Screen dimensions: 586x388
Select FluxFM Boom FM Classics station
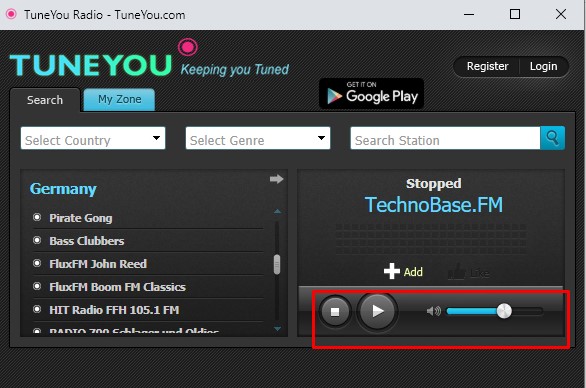pos(117,287)
